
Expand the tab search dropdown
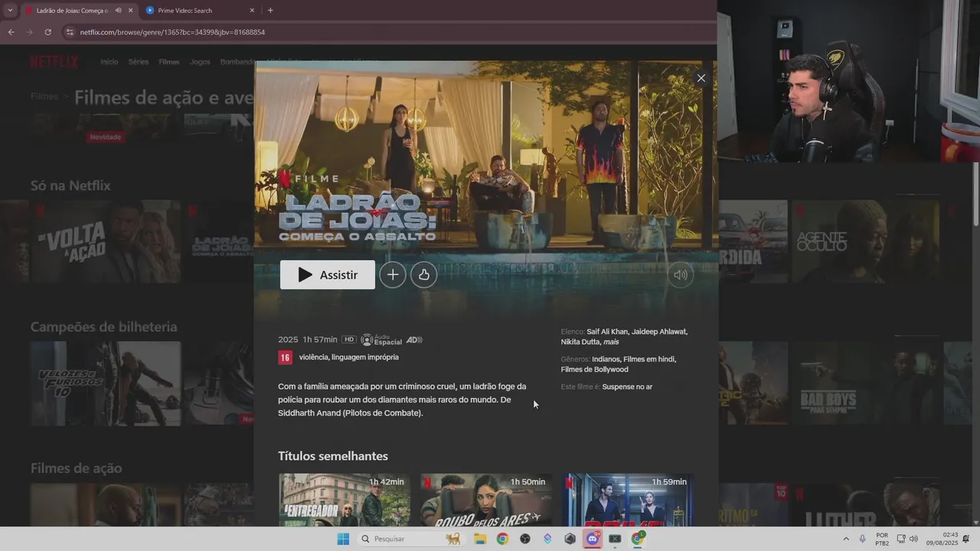tap(9, 11)
